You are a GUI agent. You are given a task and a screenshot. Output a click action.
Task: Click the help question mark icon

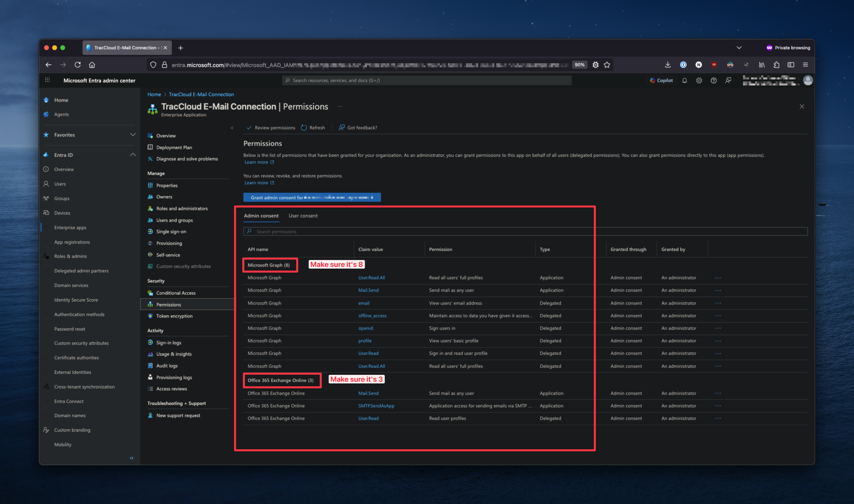tap(713, 80)
